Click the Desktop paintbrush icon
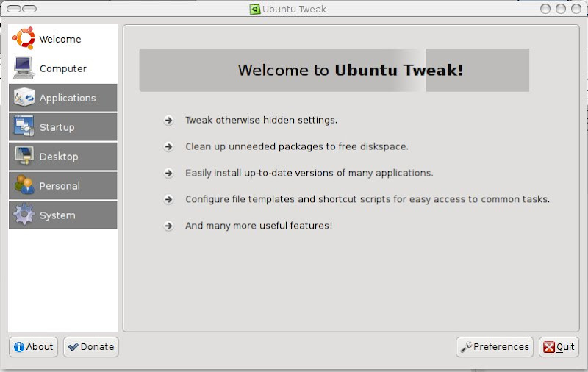Viewport: 588px width, 372px height. click(x=24, y=156)
